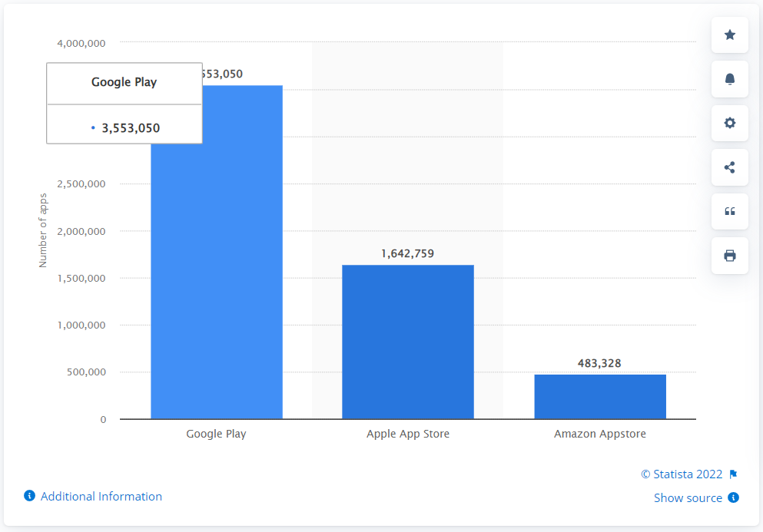Click the 500,000 y-axis tick label

86,372
